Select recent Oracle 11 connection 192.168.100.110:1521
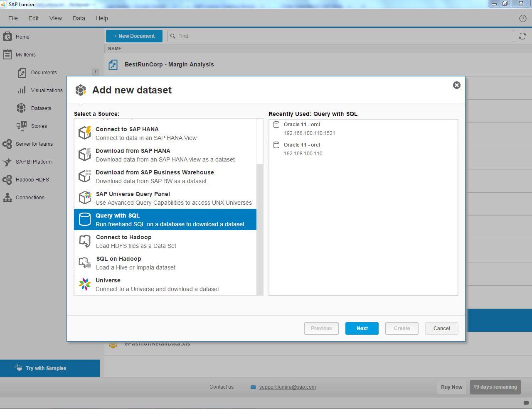The height and width of the screenshot is (409, 532). pyautogui.click(x=363, y=129)
